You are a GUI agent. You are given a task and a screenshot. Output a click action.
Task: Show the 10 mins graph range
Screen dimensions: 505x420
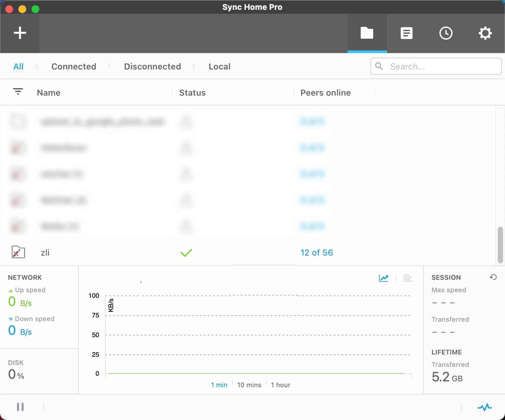249,385
